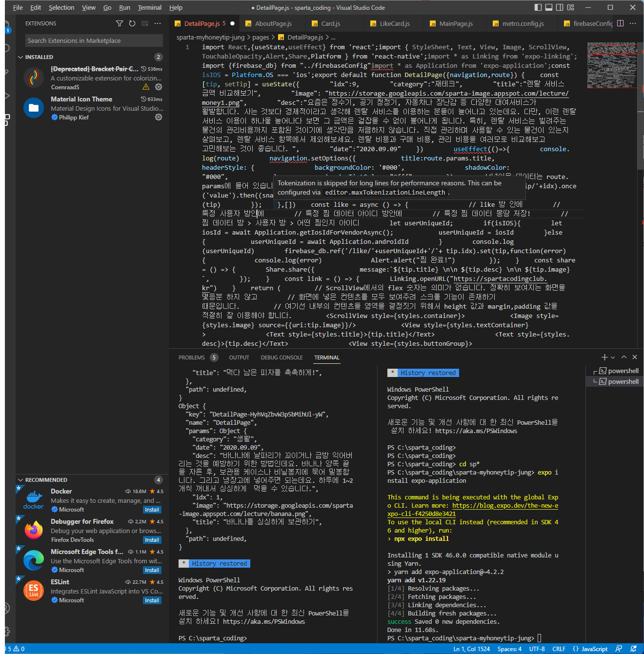Click the DetailPage.js breadcrumb file icon
The image size is (644, 654).
[x=281, y=37]
